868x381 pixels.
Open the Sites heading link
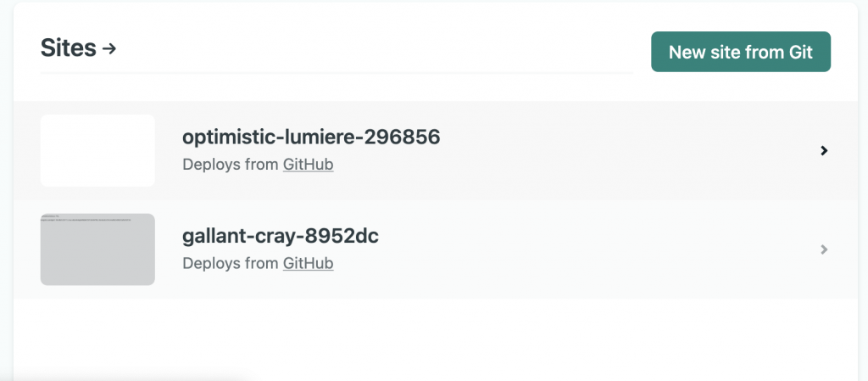(x=69, y=48)
